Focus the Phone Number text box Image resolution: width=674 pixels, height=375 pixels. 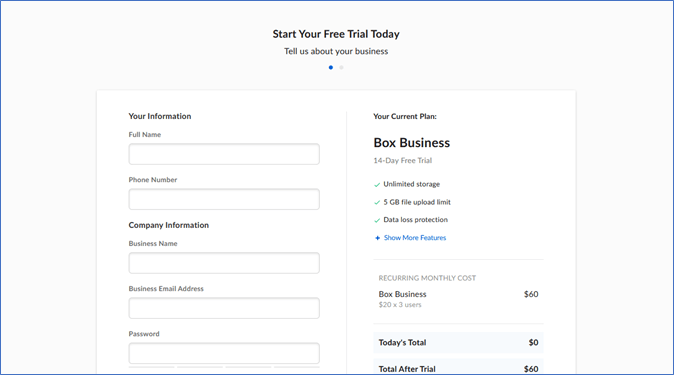[224, 199]
